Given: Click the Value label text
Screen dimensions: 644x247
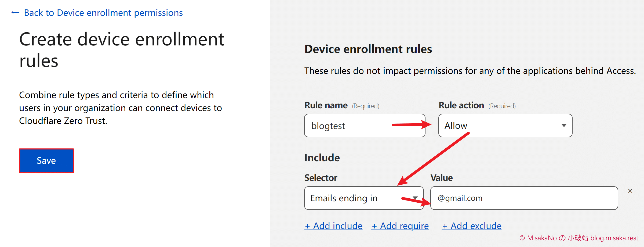Looking at the screenshot, I should [x=442, y=178].
